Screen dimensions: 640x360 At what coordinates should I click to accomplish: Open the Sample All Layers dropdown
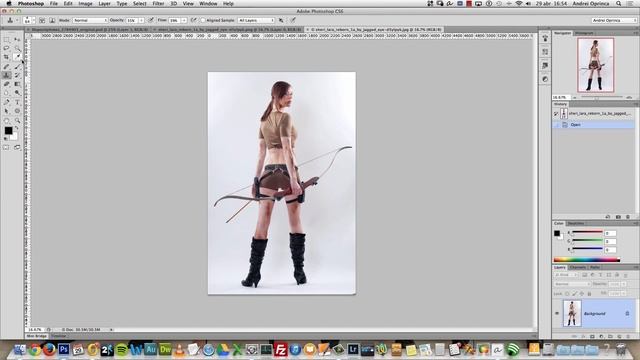256,20
